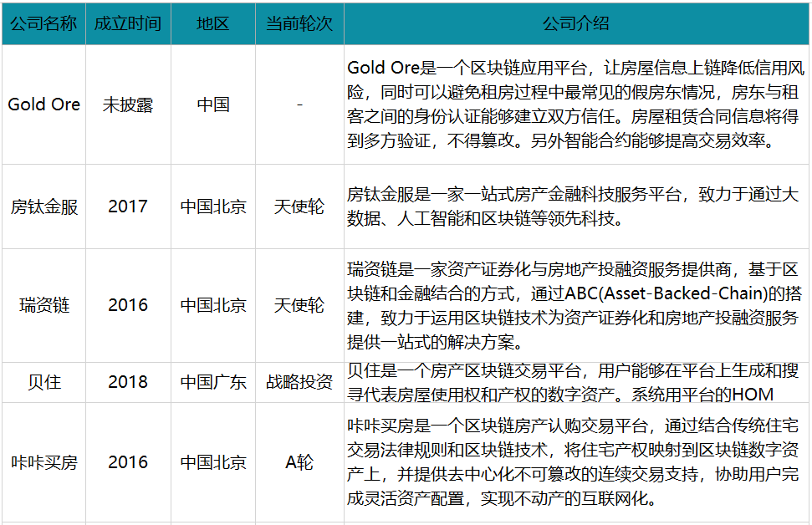Select the Gold Ore company name cell
This screenshot has width=812, height=525.
pyautogui.click(x=43, y=104)
